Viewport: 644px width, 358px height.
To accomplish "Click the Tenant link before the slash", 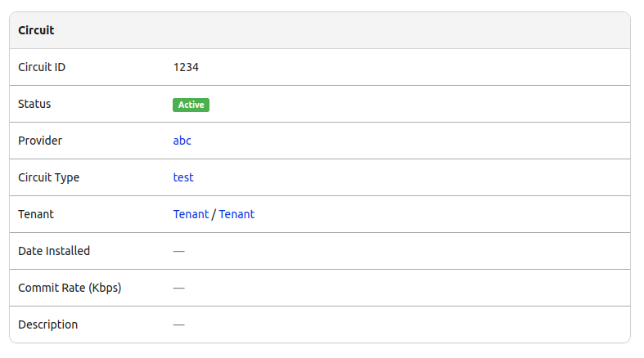I will (191, 214).
